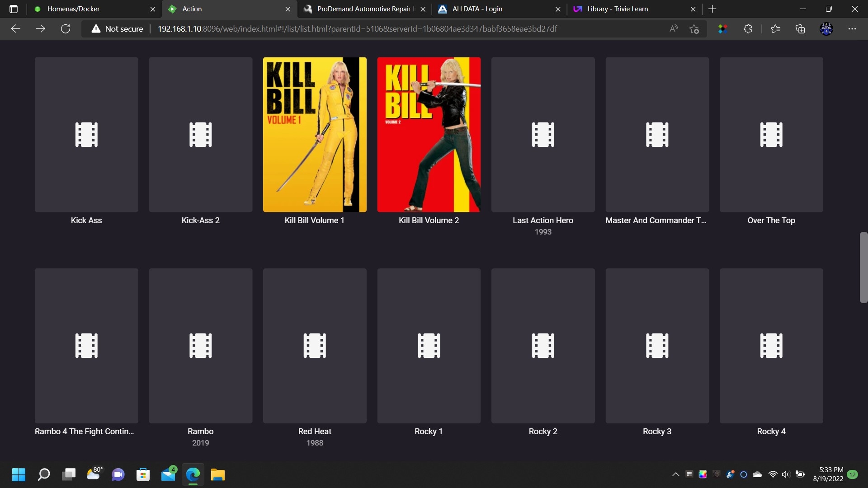
Task: Open the Collections icon in the toolbar
Action: pyautogui.click(x=800, y=28)
